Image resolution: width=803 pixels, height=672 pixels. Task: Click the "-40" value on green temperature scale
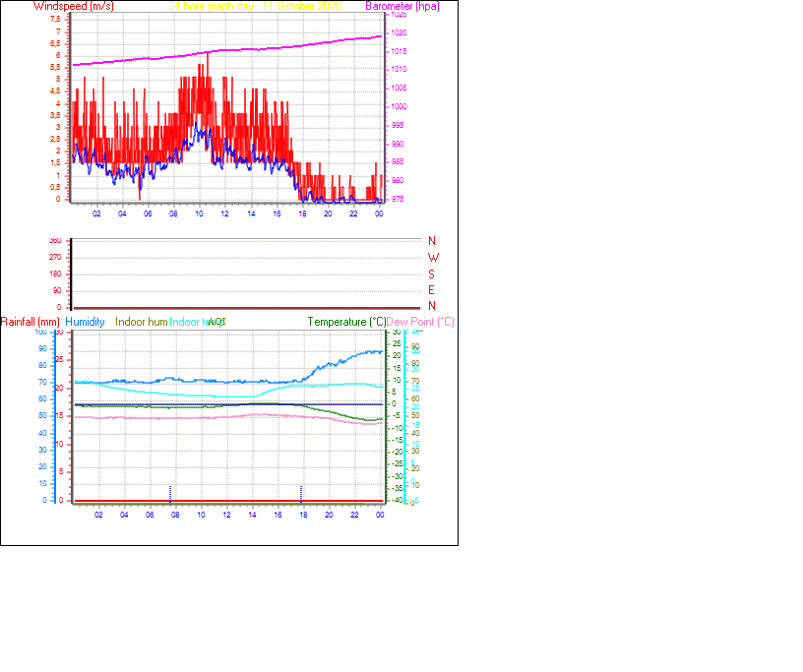(397, 500)
